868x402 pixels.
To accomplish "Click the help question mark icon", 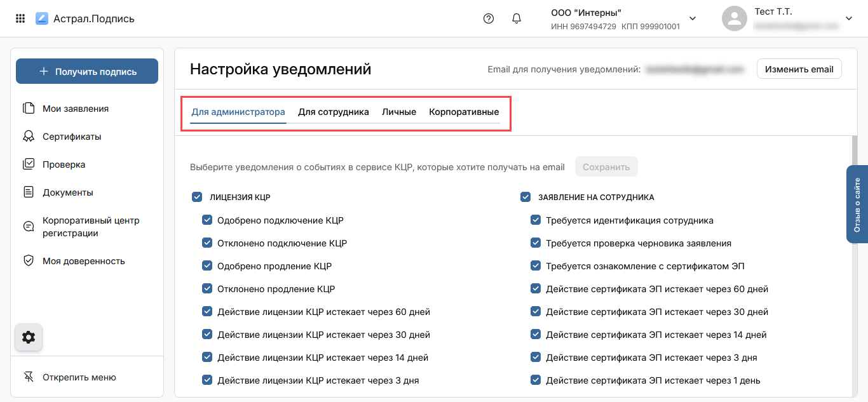I will tap(489, 18).
